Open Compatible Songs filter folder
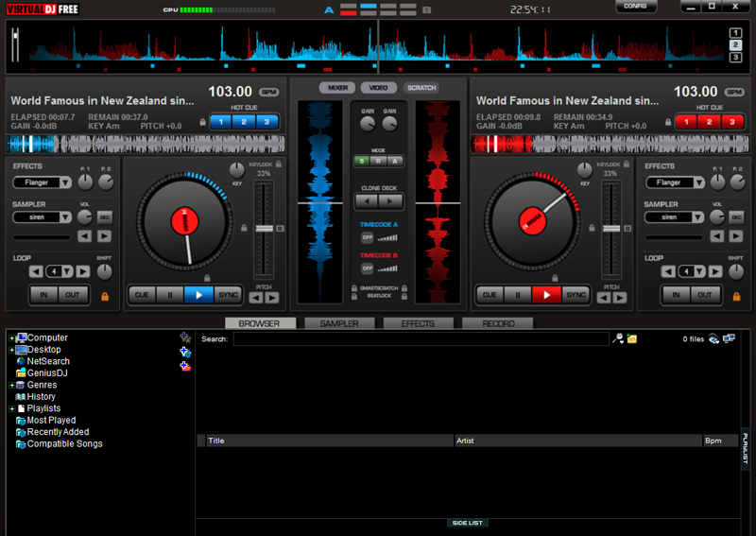The height and width of the screenshot is (536, 756). click(x=60, y=444)
